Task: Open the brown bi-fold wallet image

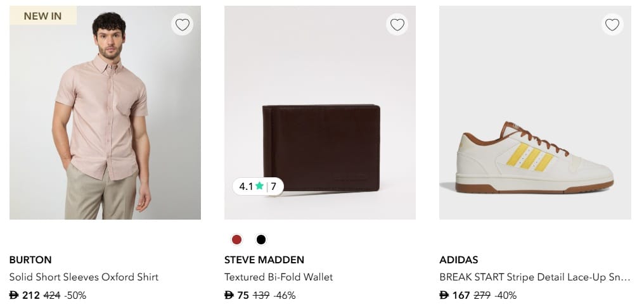Action: (320, 146)
